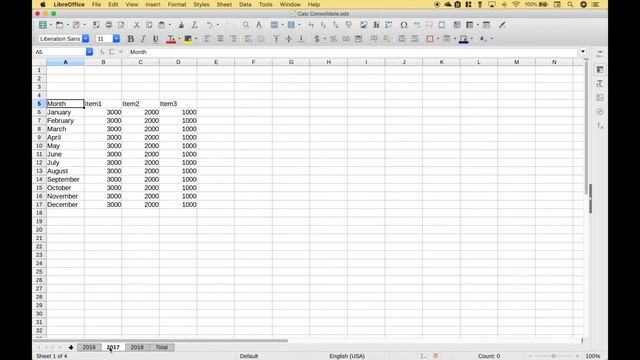Open the Data menu
Viewport: 640px width, 360px height.
(x=245, y=4)
